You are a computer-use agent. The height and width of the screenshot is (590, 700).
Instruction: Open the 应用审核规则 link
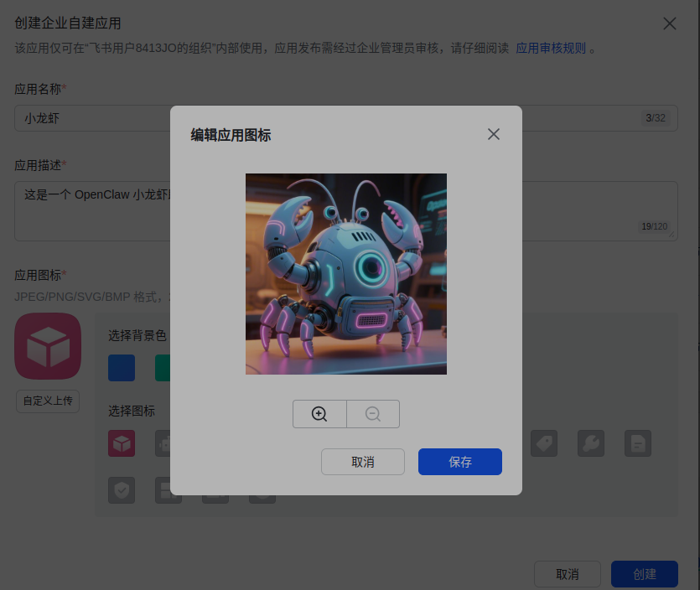551,48
